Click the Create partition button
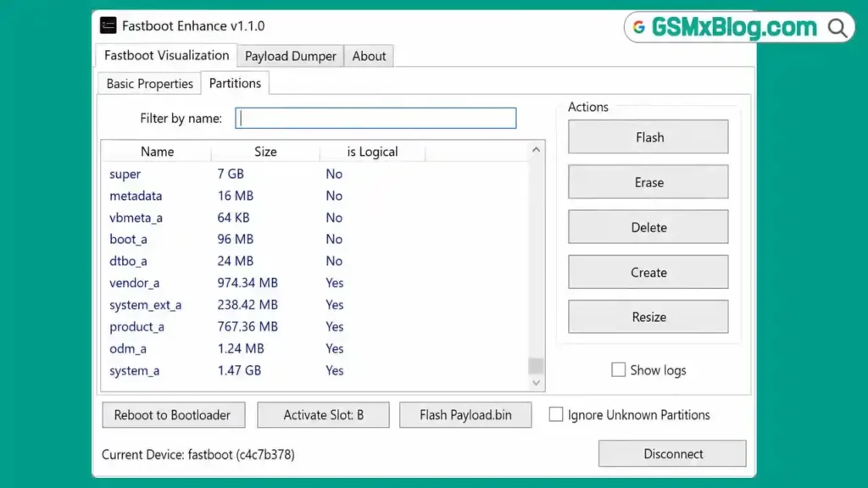 (x=648, y=272)
